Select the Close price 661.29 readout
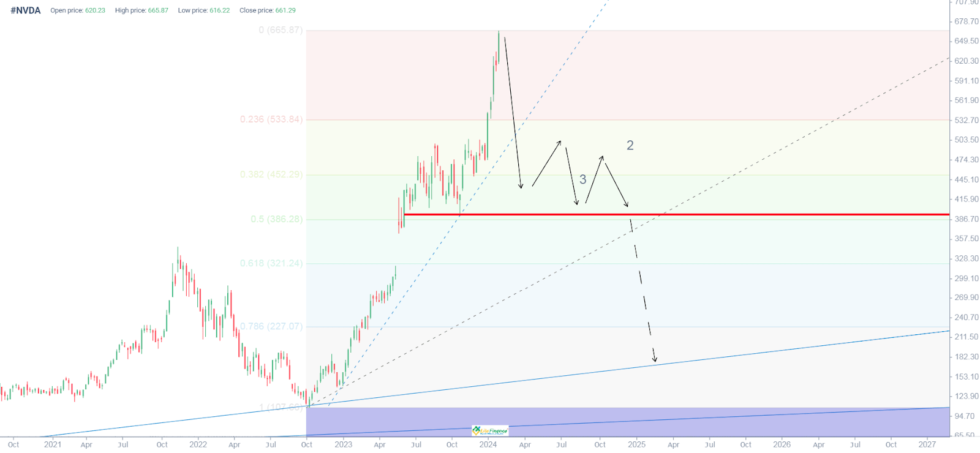Image resolution: width=980 pixels, height=453 pixels. [268, 10]
